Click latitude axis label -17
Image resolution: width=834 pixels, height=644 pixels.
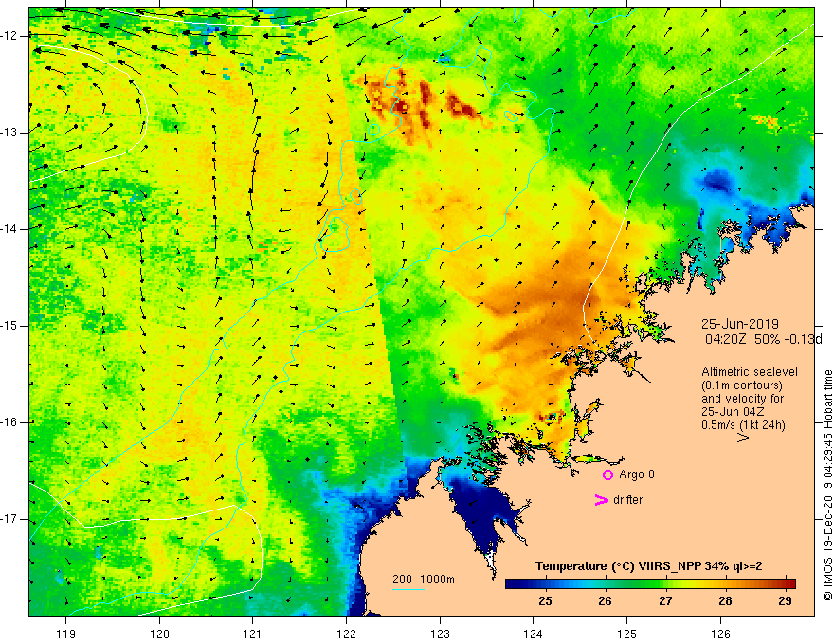point(9,519)
